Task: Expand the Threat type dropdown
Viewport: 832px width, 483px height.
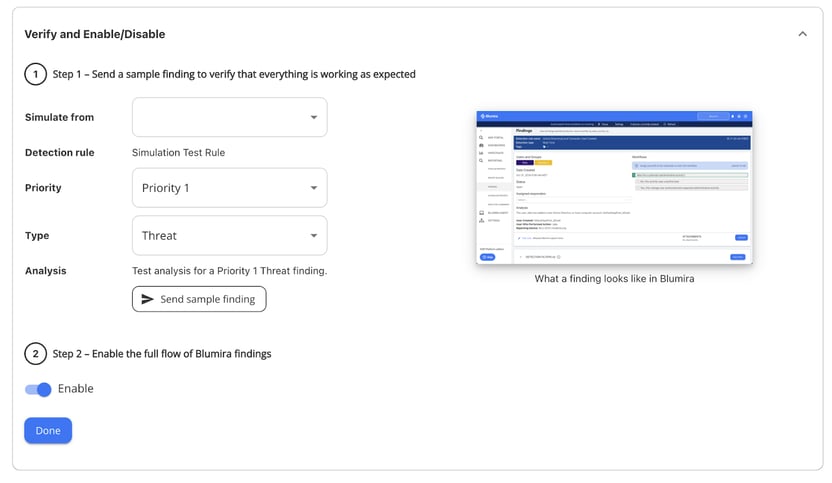Action: pyautogui.click(x=229, y=236)
